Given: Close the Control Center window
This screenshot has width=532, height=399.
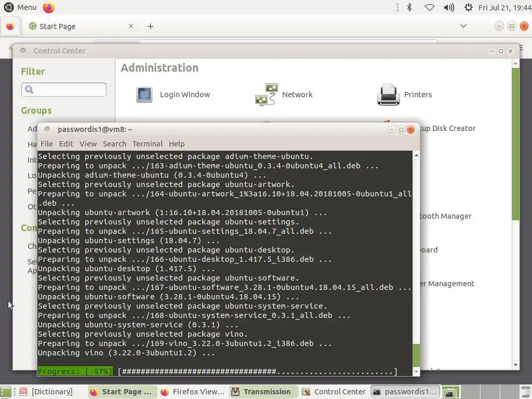Looking at the screenshot, I should coord(510,51).
